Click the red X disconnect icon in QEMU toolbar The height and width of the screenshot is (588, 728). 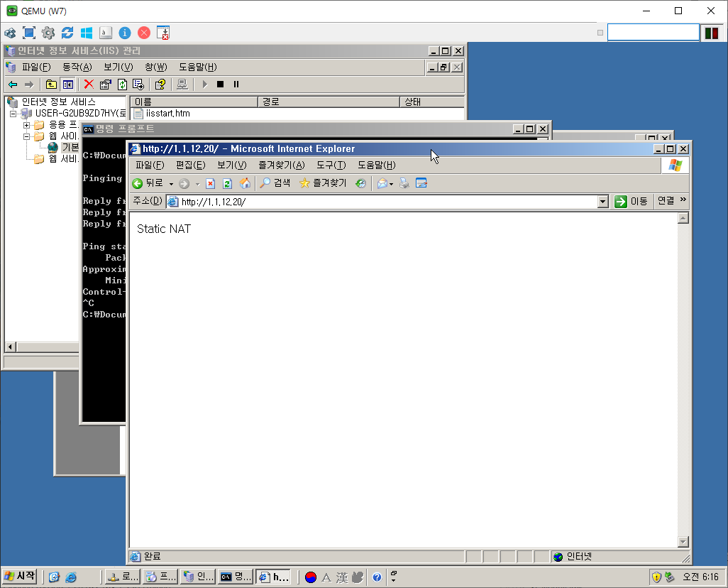[x=144, y=33]
